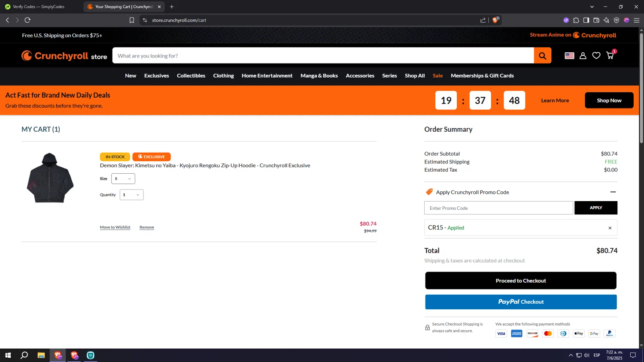The image size is (644, 362).
Task: Close the Your Shopping Cart tab
Action: (159, 7)
